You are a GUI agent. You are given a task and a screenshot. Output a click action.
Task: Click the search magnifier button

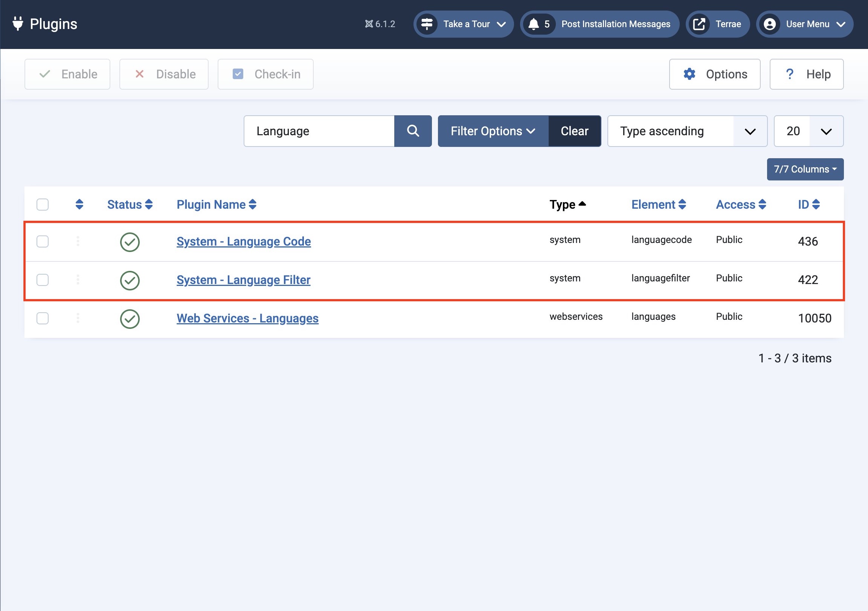tap(413, 131)
